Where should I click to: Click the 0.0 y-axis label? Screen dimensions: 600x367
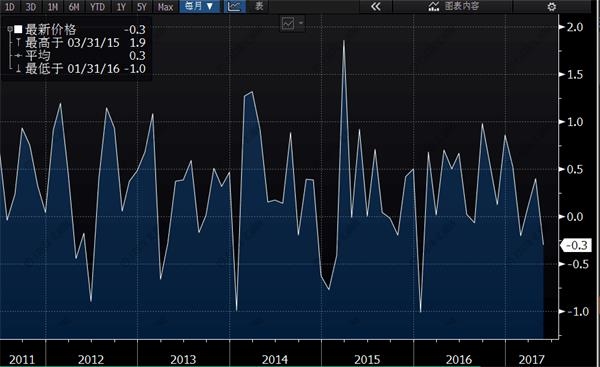[x=575, y=217]
